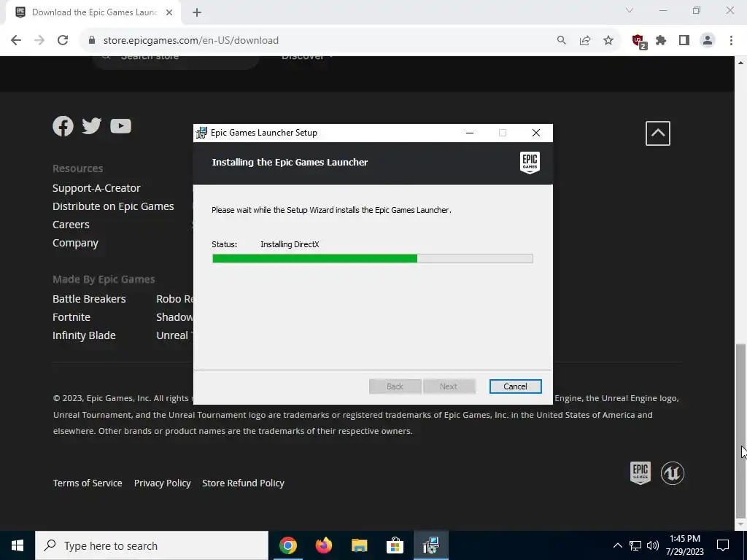Show hidden system tray icons
The width and height of the screenshot is (747, 560).
pos(617,545)
